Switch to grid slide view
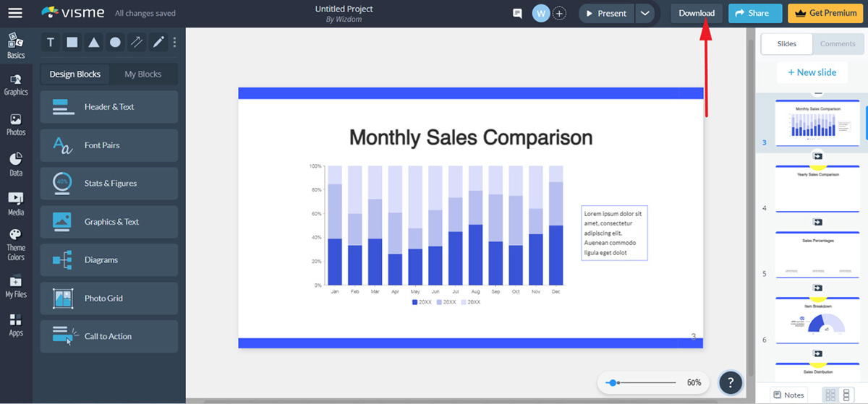This screenshot has height=404, width=868. click(830, 395)
